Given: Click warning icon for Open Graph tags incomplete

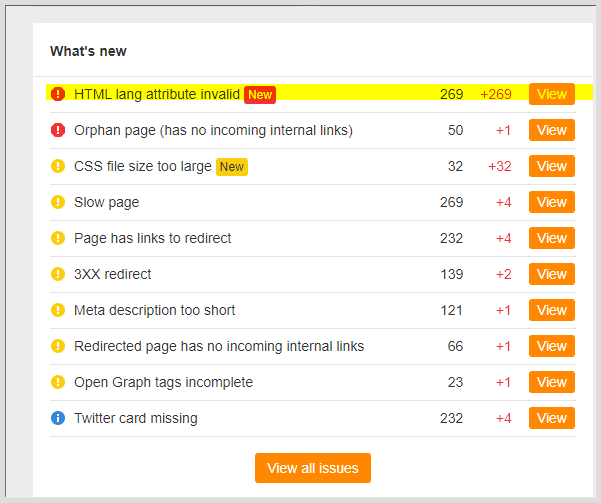Looking at the screenshot, I should click(58, 382).
